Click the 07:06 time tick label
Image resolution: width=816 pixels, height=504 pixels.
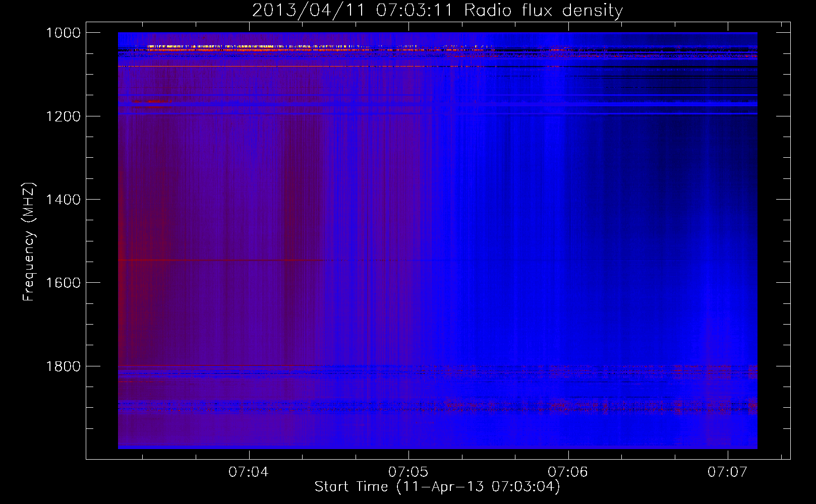pos(568,472)
